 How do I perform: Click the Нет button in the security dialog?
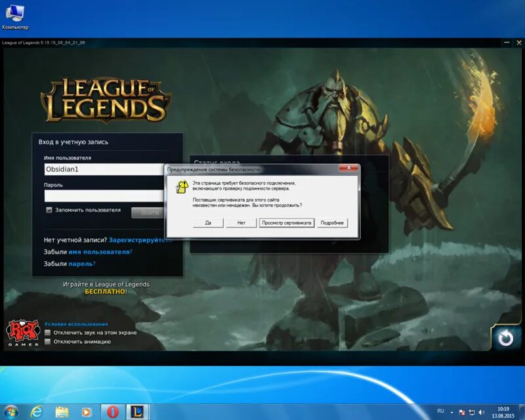click(241, 222)
